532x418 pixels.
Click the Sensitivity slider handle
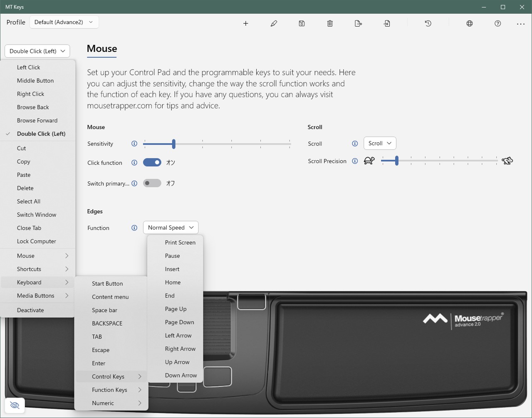[x=174, y=144]
